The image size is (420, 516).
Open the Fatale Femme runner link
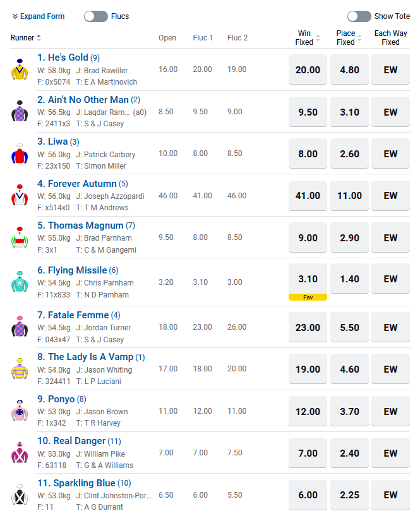(x=78, y=315)
